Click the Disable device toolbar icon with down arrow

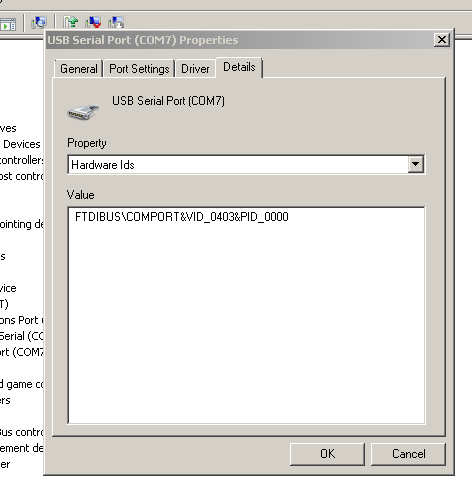point(116,22)
